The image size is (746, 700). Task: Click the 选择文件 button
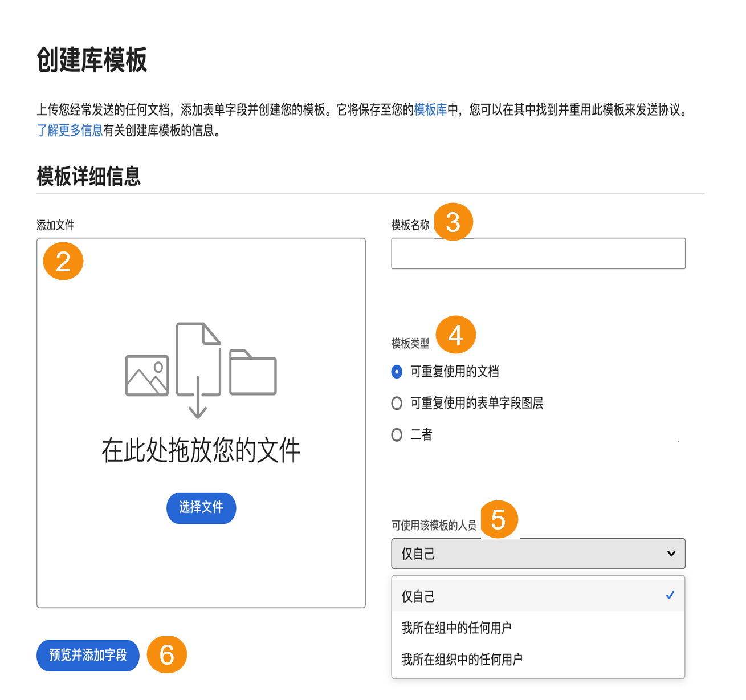pos(201,508)
